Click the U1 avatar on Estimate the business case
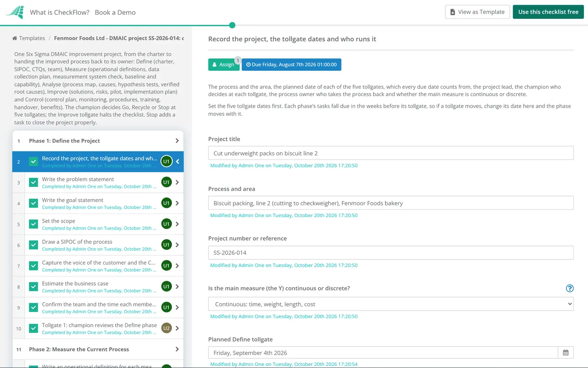588x368 pixels. tap(166, 287)
